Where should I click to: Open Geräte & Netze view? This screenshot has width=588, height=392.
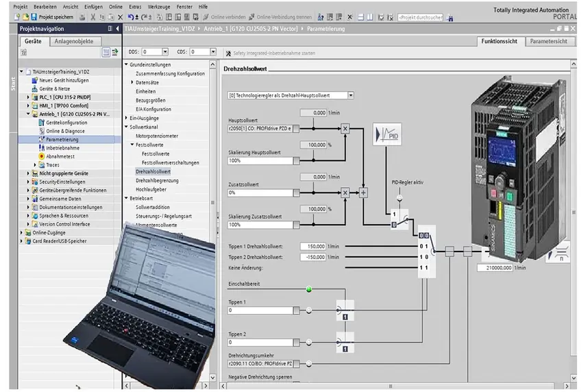(x=56, y=88)
